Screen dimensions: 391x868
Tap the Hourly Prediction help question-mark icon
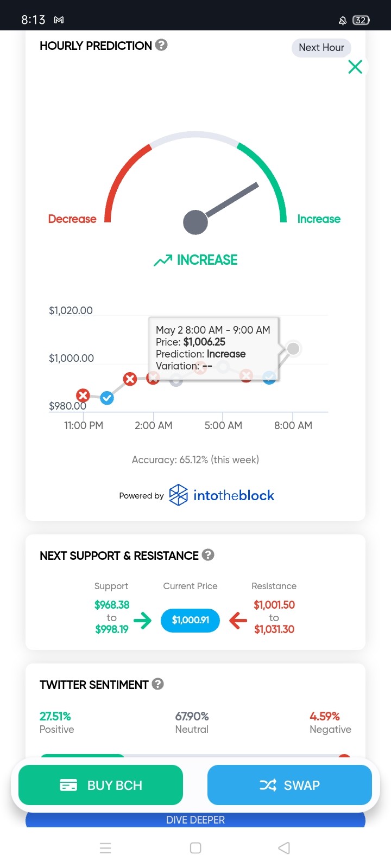coord(161,45)
